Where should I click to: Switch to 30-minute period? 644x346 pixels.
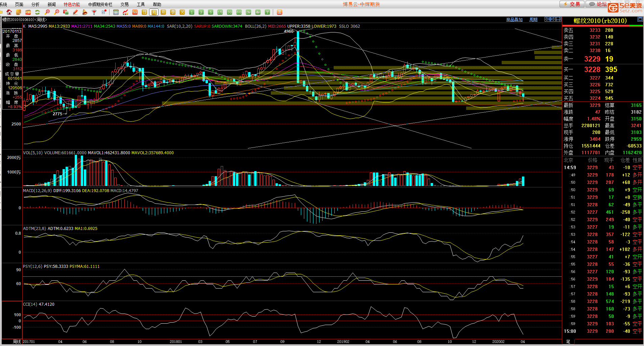click(x=230, y=12)
